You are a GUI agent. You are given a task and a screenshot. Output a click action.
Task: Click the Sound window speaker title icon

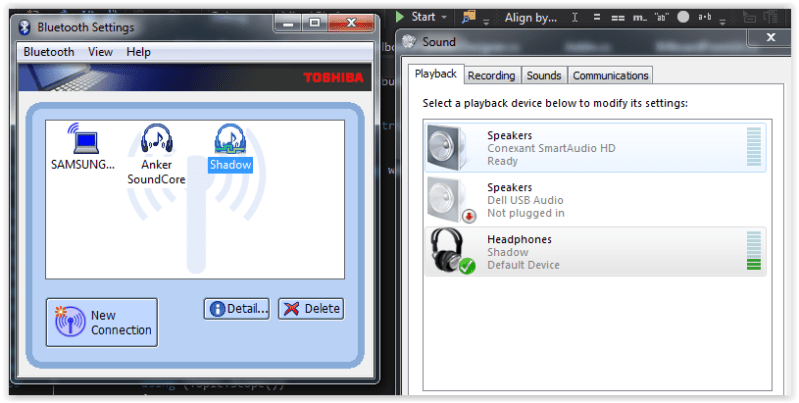(x=409, y=42)
